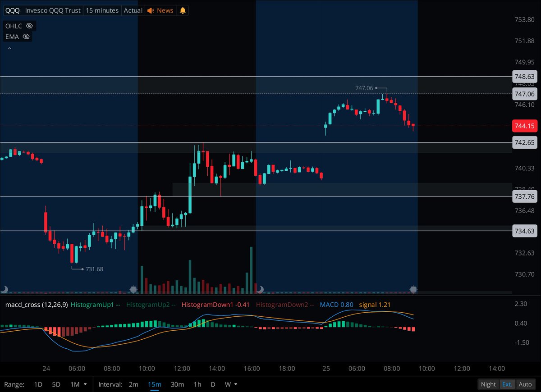Select the 1D range

tap(38, 384)
